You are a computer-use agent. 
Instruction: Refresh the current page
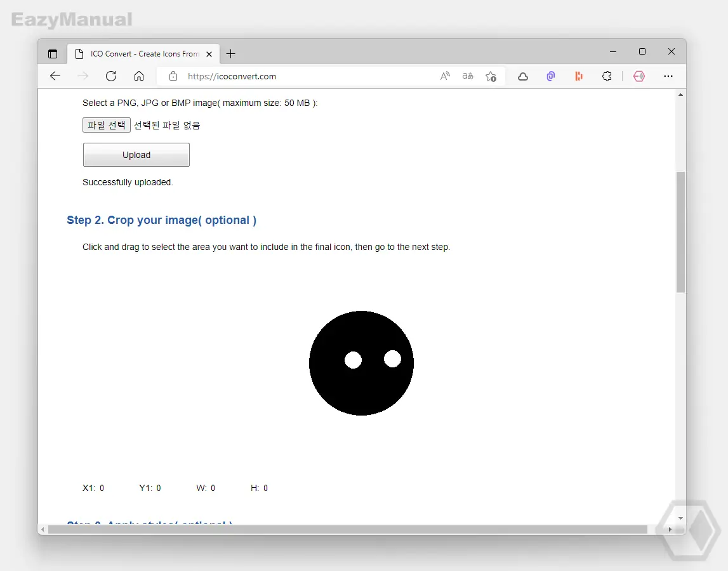111,76
